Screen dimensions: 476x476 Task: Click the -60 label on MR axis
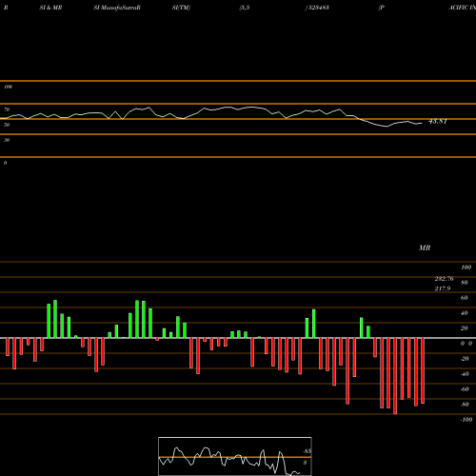pyautogui.click(x=465, y=389)
